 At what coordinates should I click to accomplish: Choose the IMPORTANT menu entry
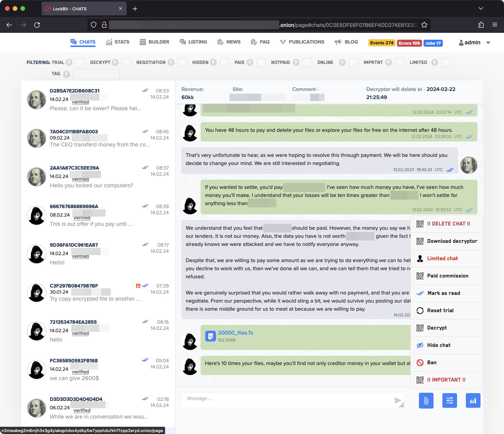tap(447, 380)
